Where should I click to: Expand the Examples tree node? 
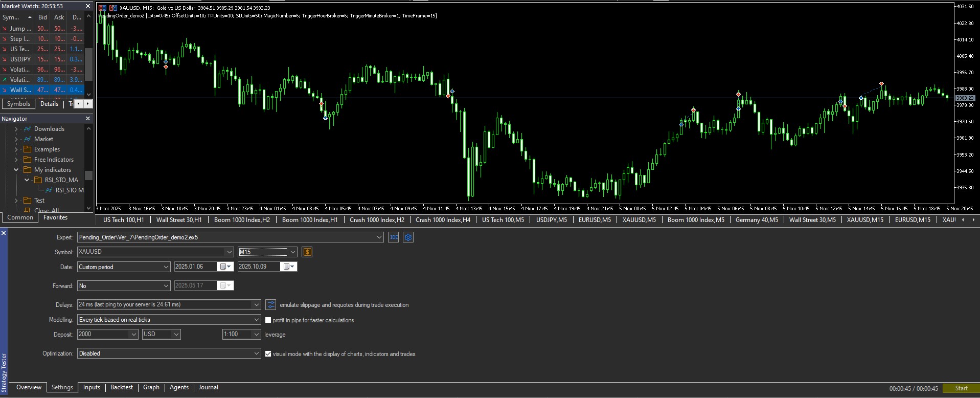point(16,149)
